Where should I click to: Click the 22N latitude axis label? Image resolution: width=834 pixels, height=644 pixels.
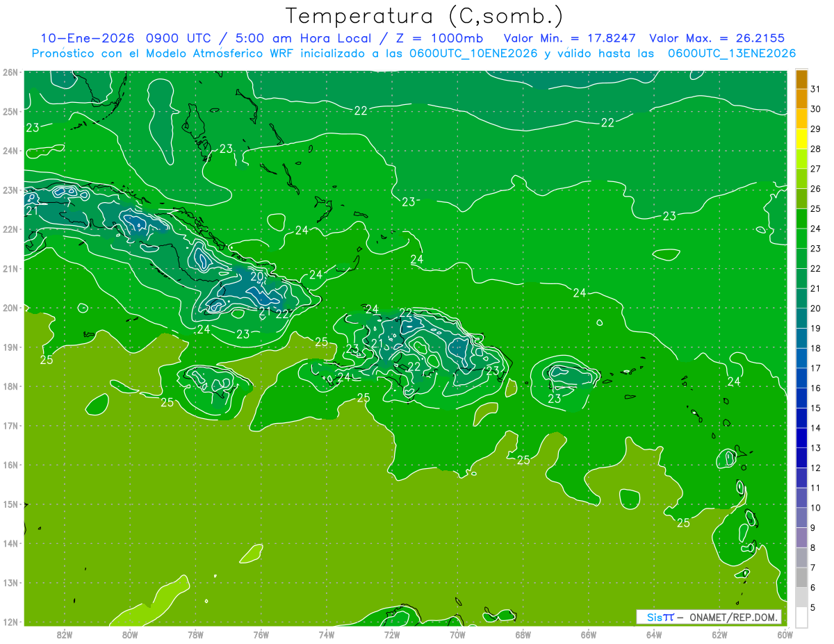(x=10, y=229)
